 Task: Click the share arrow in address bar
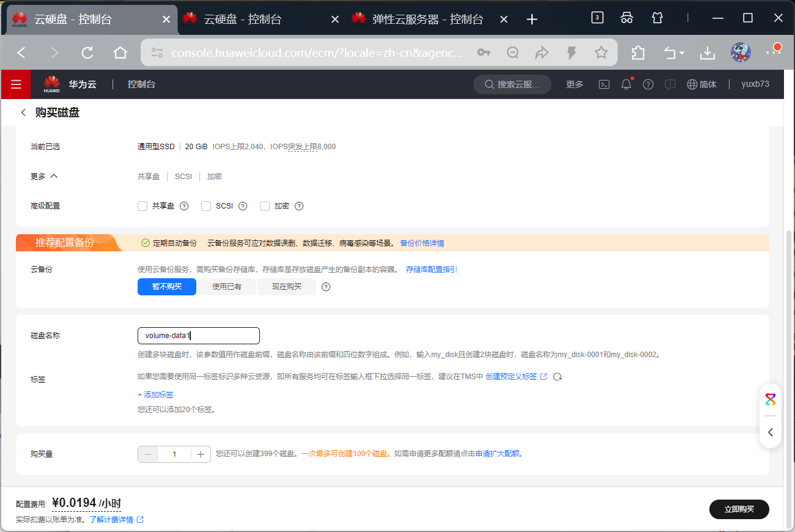[542, 53]
